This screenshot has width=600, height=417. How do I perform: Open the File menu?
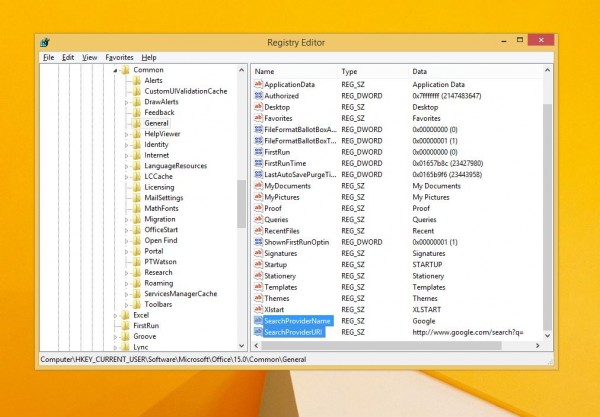pos(49,57)
